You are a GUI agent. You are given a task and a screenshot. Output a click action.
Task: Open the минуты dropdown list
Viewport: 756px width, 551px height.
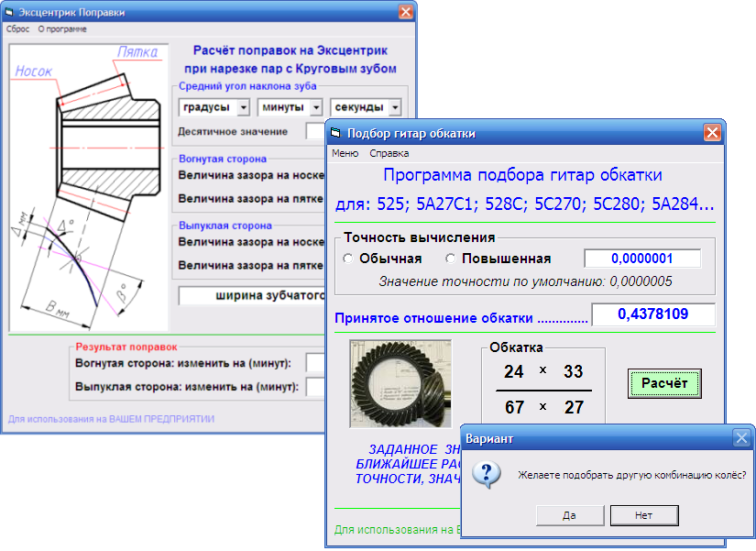coord(318,107)
